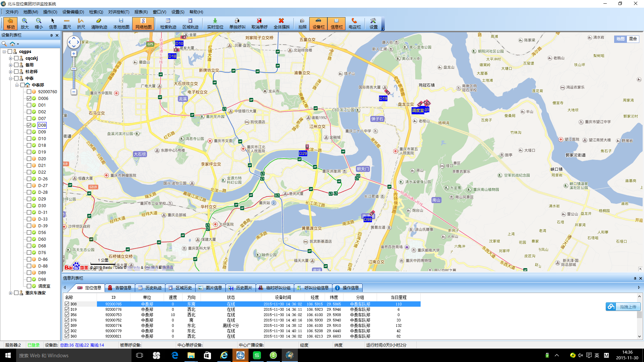Check the D01 device checkbox
Screen dimensions: 644x362
(x=29, y=105)
